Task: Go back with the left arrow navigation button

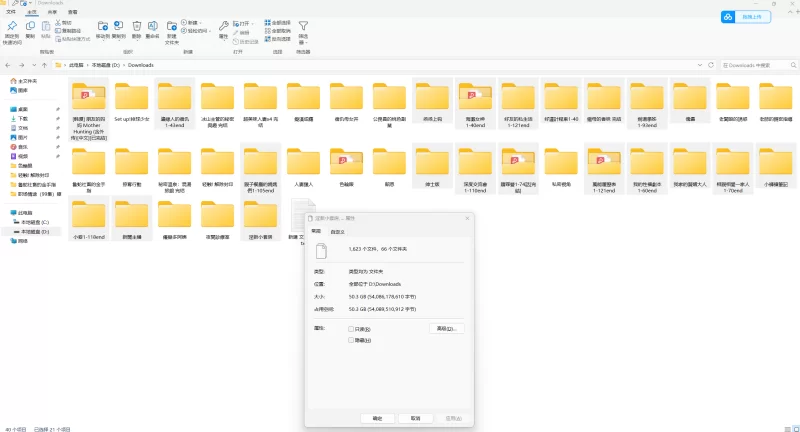Action: click(8, 65)
